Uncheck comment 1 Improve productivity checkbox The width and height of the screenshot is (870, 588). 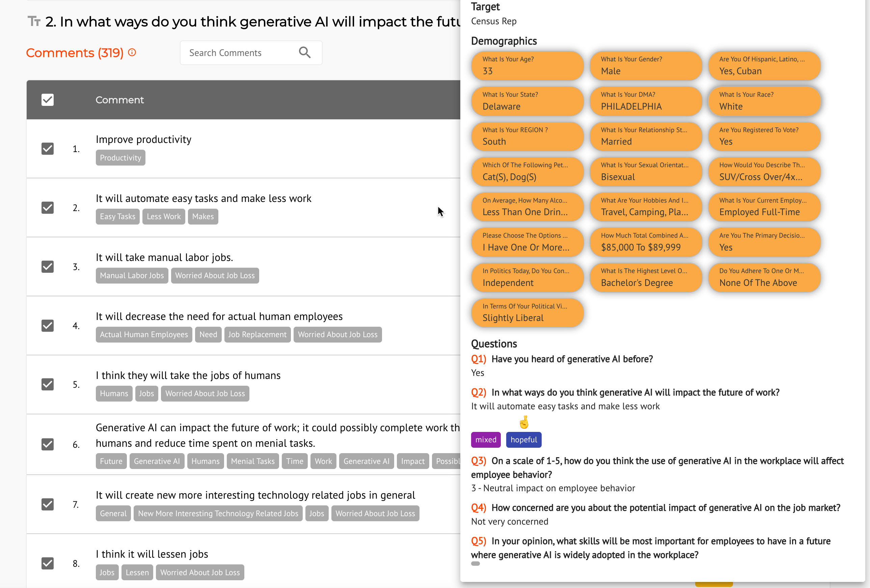(48, 149)
